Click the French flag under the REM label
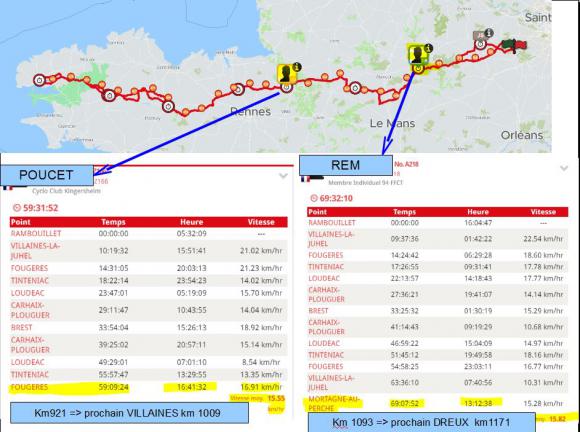This screenshot has width=580, height=432. (x=306, y=179)
